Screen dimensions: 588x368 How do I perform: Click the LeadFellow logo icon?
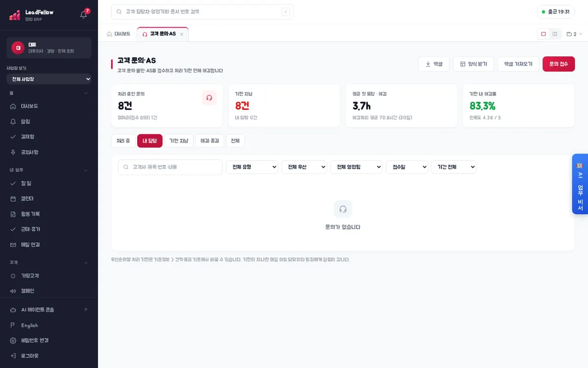[x=15, y=15]
